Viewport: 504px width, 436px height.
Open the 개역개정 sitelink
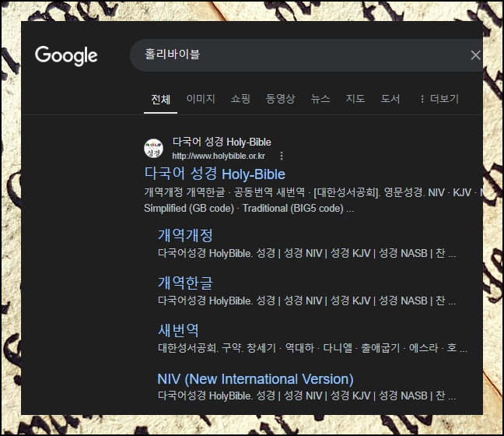pyautogui.click(x=185, y=235)
